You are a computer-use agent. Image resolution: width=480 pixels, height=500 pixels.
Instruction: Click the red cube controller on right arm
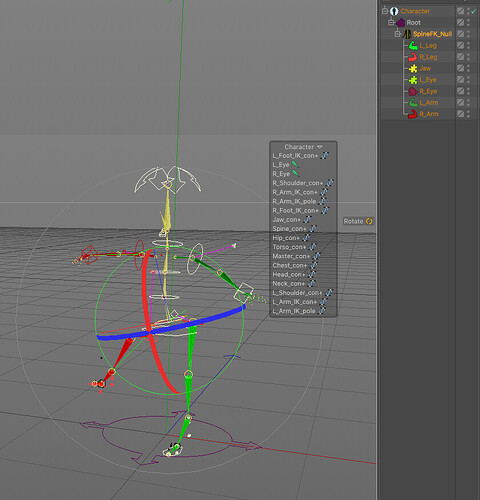click(x=89, y=255)
